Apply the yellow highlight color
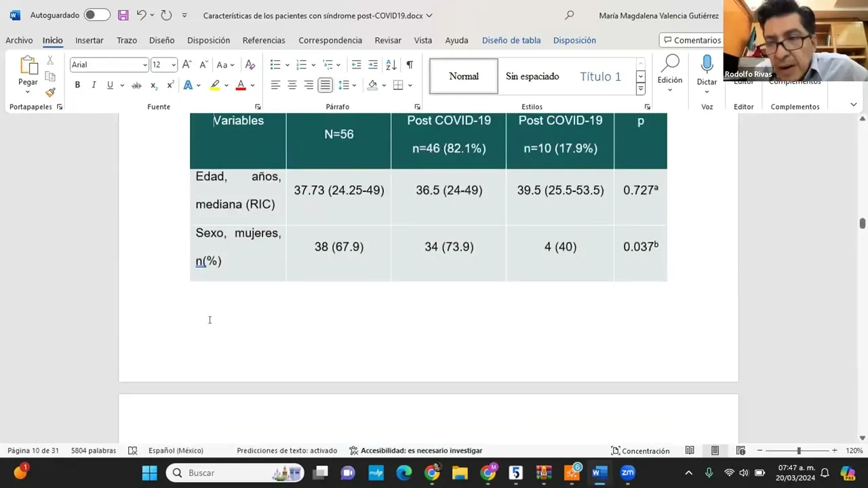The height and width of the screenshot is (488, 868). tap(214, 85)
